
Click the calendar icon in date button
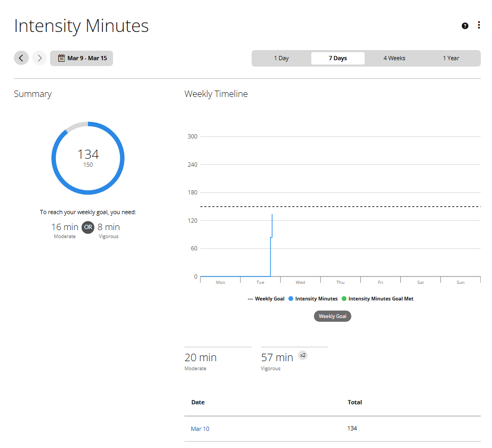[x=61, y=58]
